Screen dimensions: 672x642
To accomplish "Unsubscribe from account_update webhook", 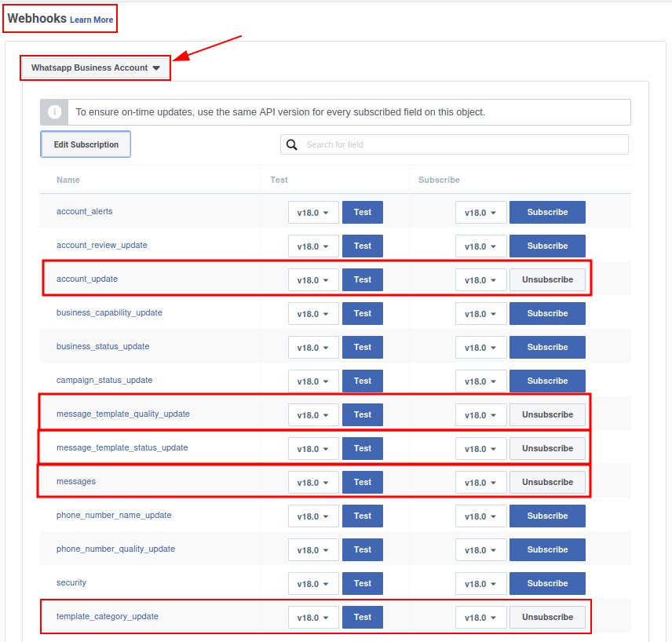I will click(547, 279).
